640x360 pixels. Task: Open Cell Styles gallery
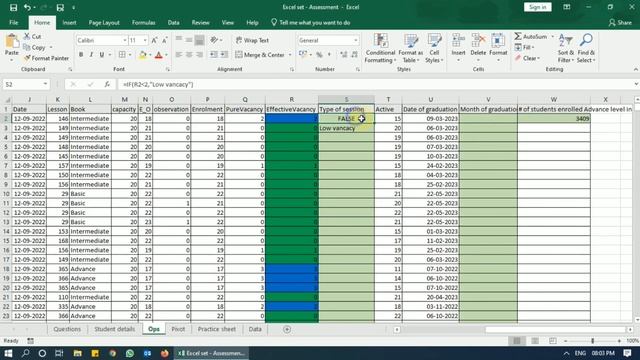[434, 48]
